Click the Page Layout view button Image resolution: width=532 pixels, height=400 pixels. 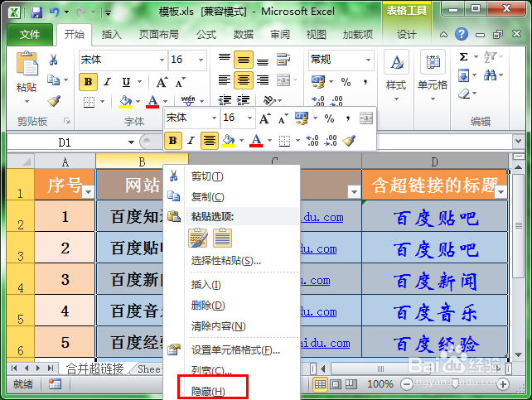tap(336, 384)
